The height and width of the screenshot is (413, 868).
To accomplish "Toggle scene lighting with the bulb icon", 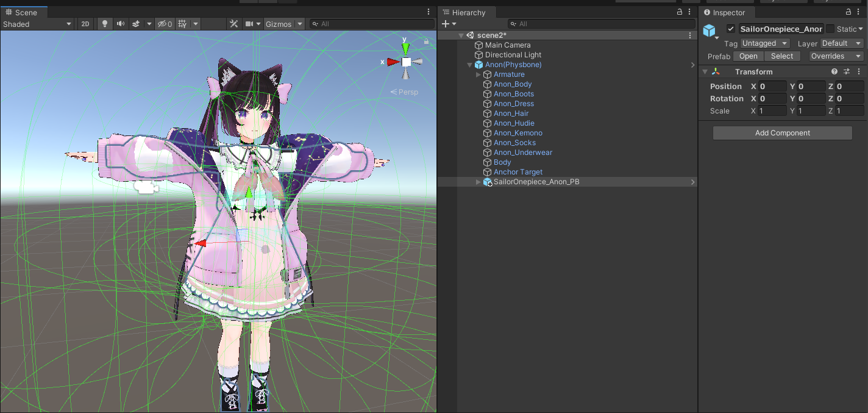I will tap(104, 24).
